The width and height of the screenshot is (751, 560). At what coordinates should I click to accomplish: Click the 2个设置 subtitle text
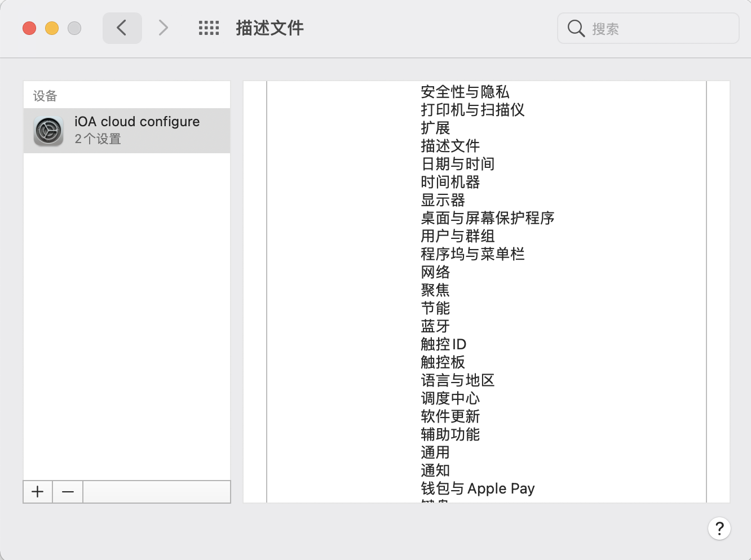[x=98, y=139]
